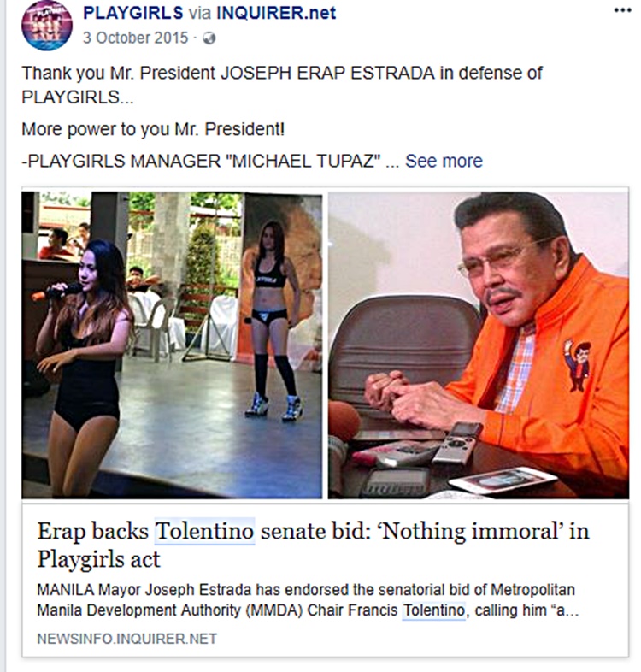Click the public globe privacy icon
Image resolution: width=641 pixels, height=672 pixels.
click(x=209, y=38)
